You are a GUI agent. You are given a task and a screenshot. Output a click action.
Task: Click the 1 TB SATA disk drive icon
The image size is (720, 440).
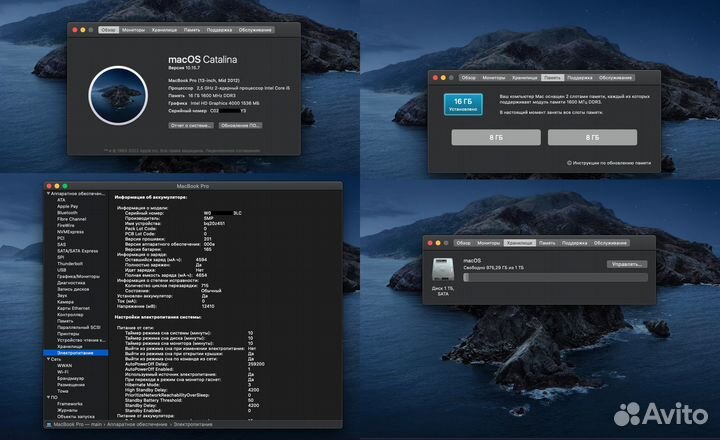pos(443,270)
